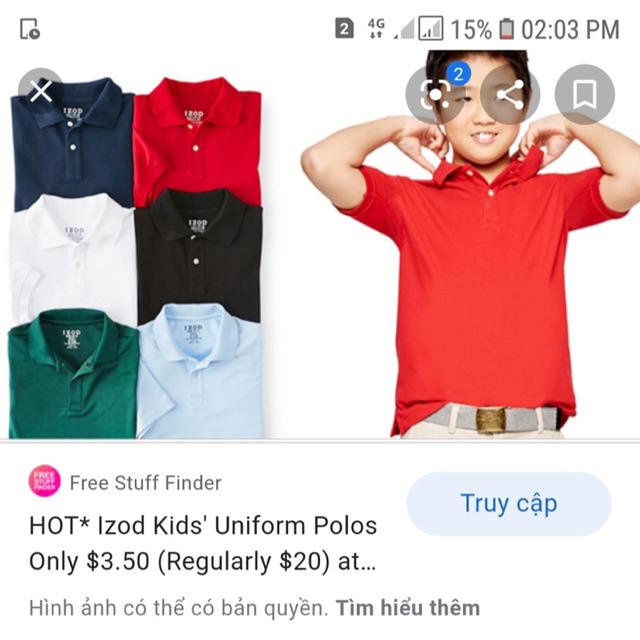Close the image preview with X
640x640 pixels.
click(41, 91)
